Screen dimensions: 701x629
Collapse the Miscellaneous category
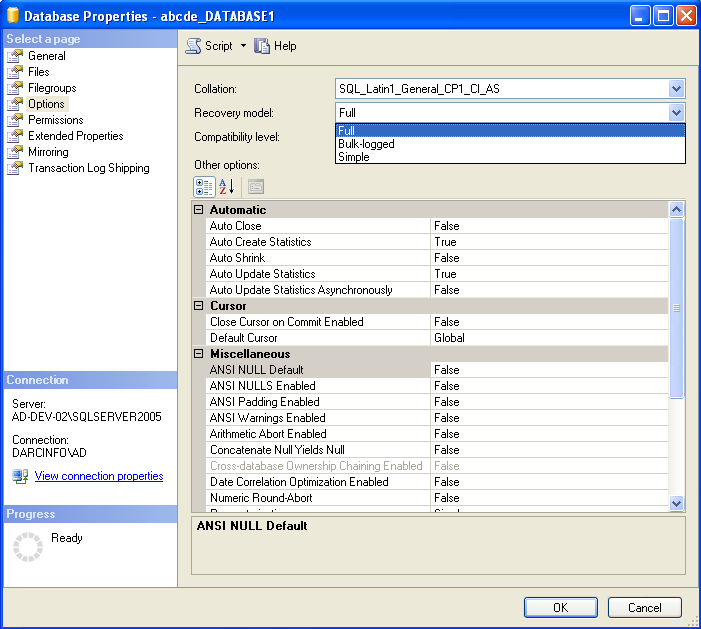198,354
